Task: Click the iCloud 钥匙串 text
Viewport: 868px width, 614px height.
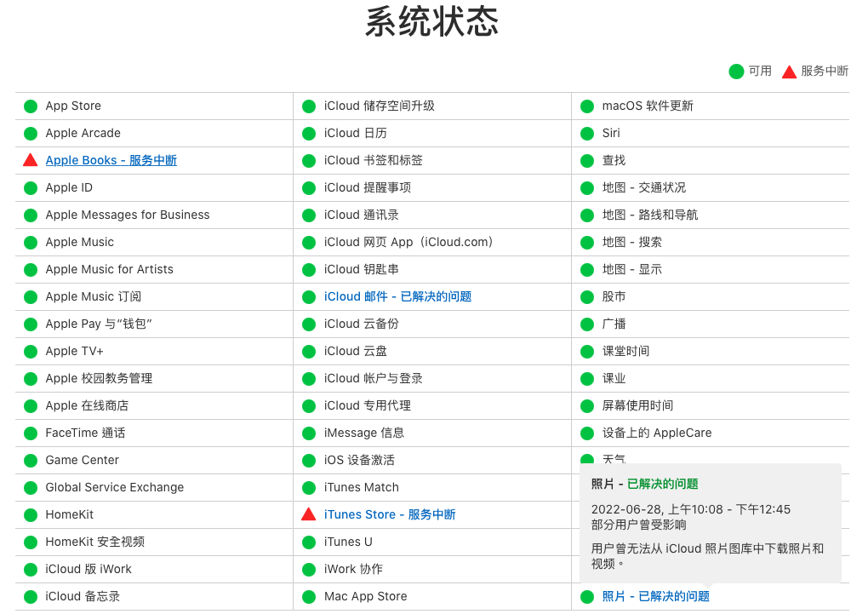Action: (362, 269)
